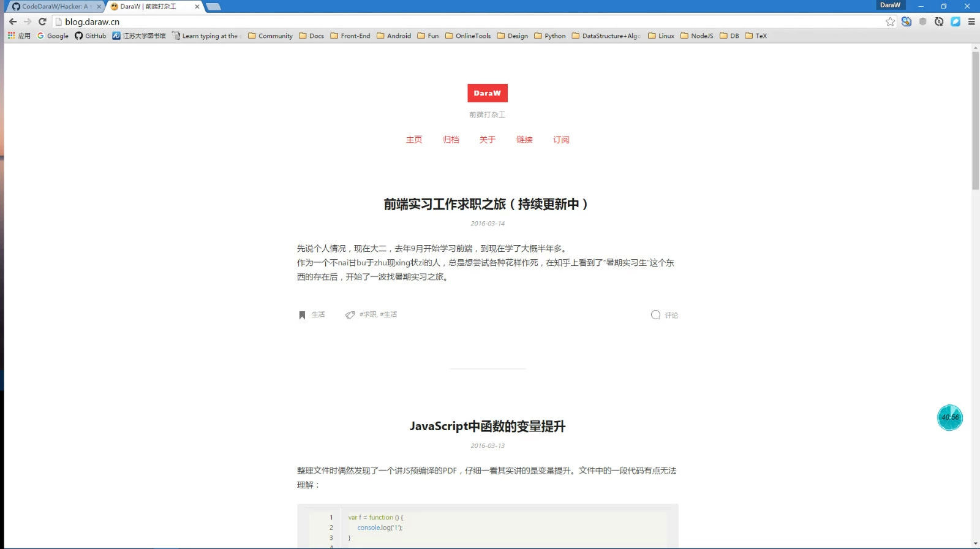This screenshot has width=980, height=549.
Task: Open a new browser tab
Action: click(213, 6)
